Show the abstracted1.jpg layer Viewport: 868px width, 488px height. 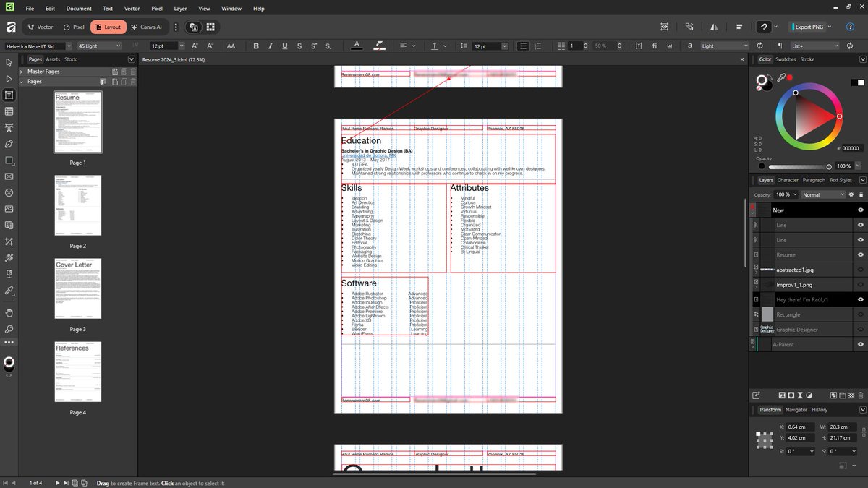pyautogui.click(x=861, y=270)
